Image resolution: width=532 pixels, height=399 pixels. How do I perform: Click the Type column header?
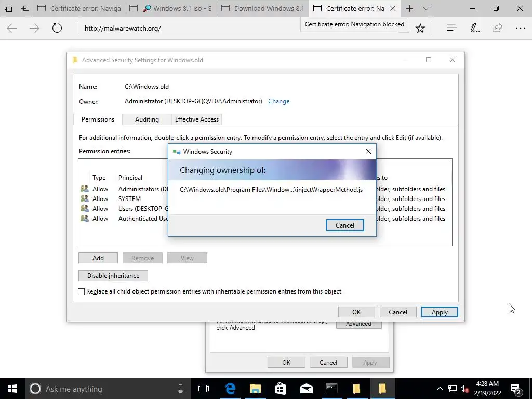coord(99,178)
